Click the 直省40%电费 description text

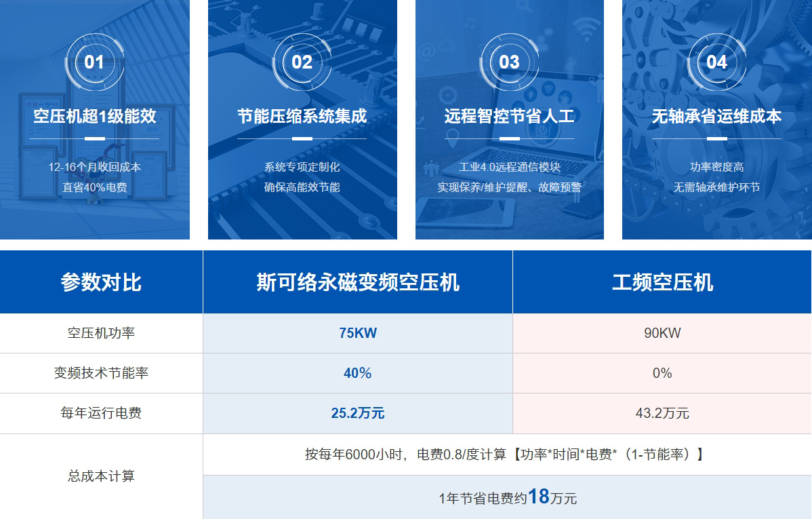click(94, 187)
